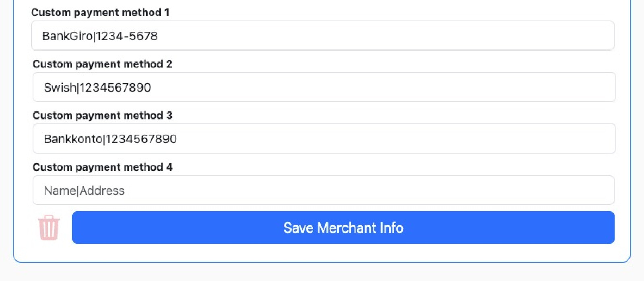This screenshot has width=644, height=281.
Task: Click the 'Custom payment method 3' label
Action: tap(103, 115)
